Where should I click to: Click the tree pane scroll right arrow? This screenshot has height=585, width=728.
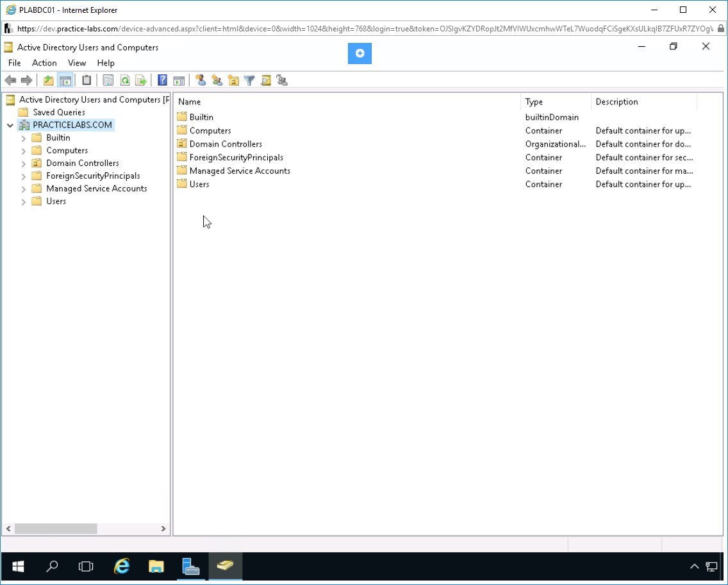coord(163,529)
